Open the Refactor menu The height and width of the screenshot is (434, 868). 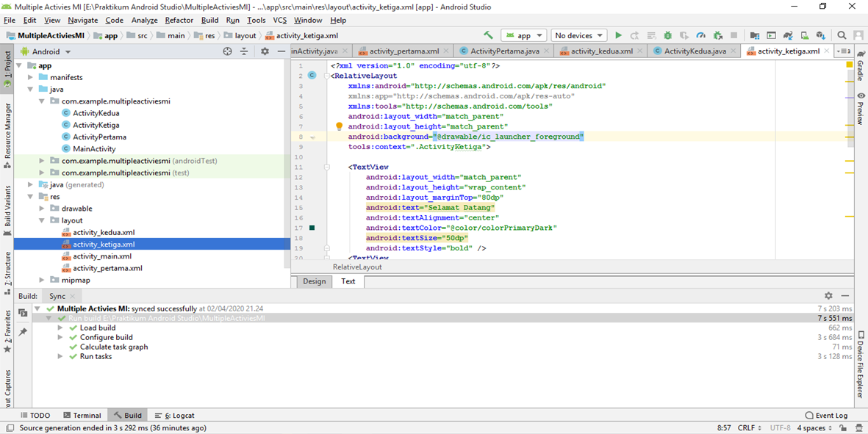[179, 20]
